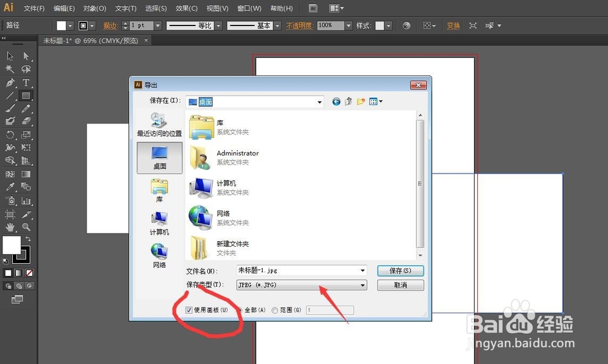The width and height of the screenshot is (608, 364).
Task: Open the 文件(F) menu
Action: tap(33, 8)
